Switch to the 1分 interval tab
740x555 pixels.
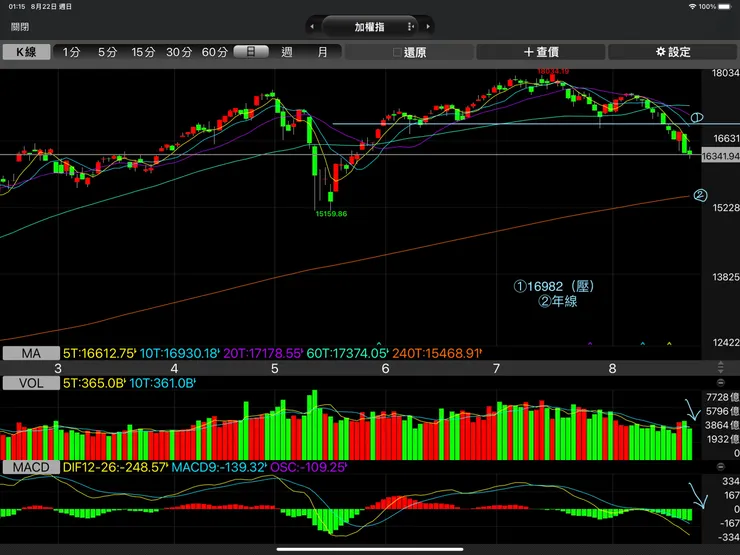pyautogui.click(x=72, y=52)
